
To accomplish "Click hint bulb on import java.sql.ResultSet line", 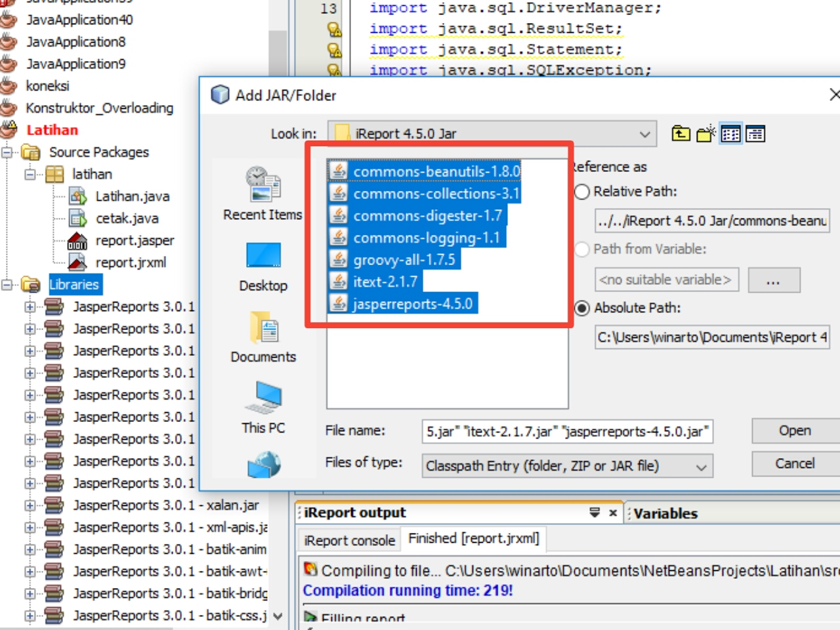I will click(x=334, y=29).
